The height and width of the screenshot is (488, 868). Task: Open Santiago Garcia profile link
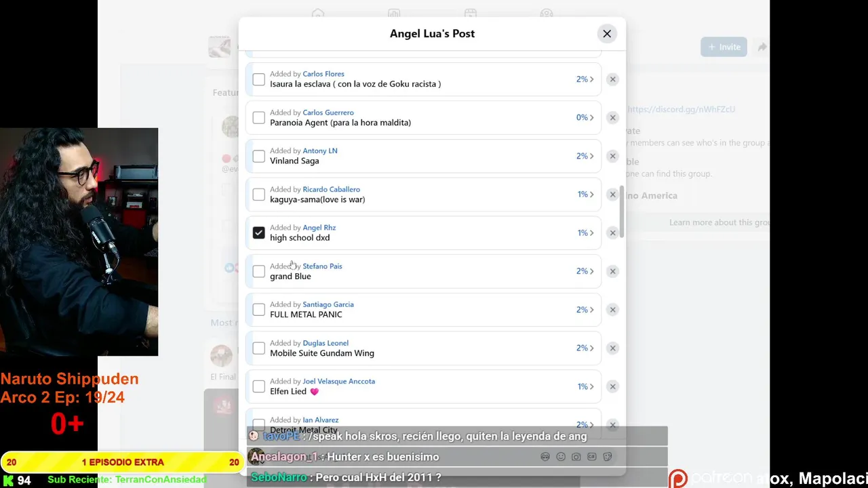tap(328, 304)
